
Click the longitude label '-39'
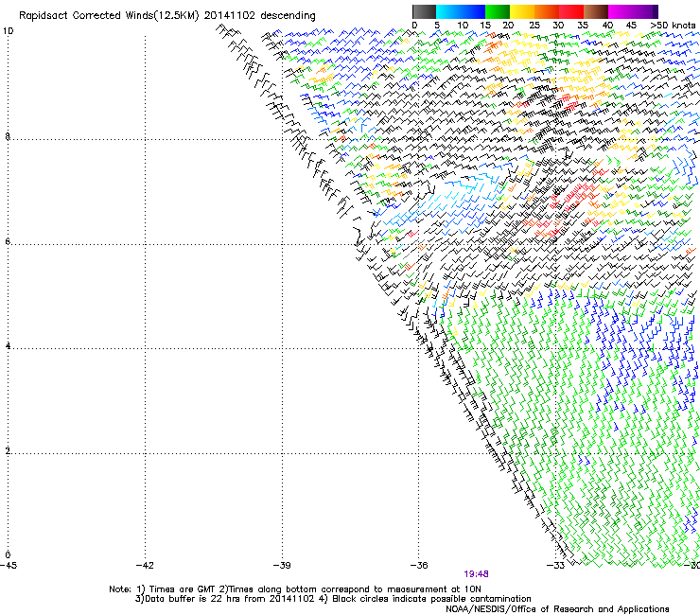282,566
